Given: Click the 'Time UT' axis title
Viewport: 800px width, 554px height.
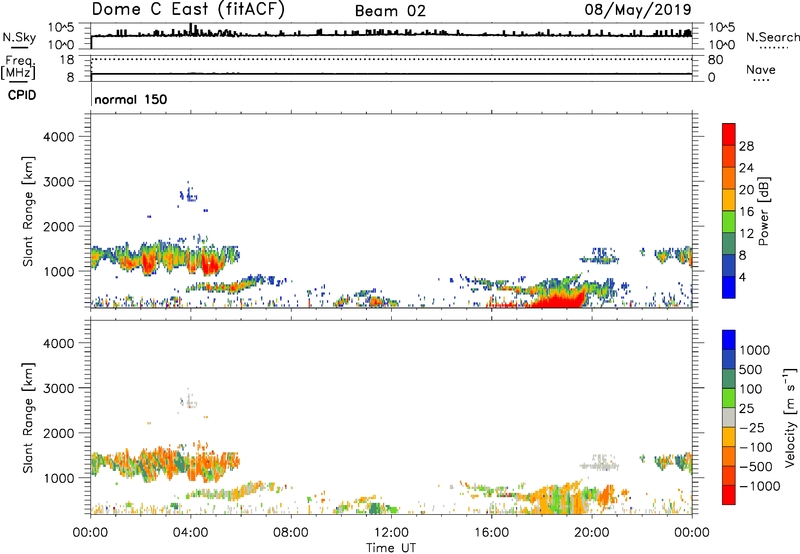Looking at the screenshot, I should (391, 548).
